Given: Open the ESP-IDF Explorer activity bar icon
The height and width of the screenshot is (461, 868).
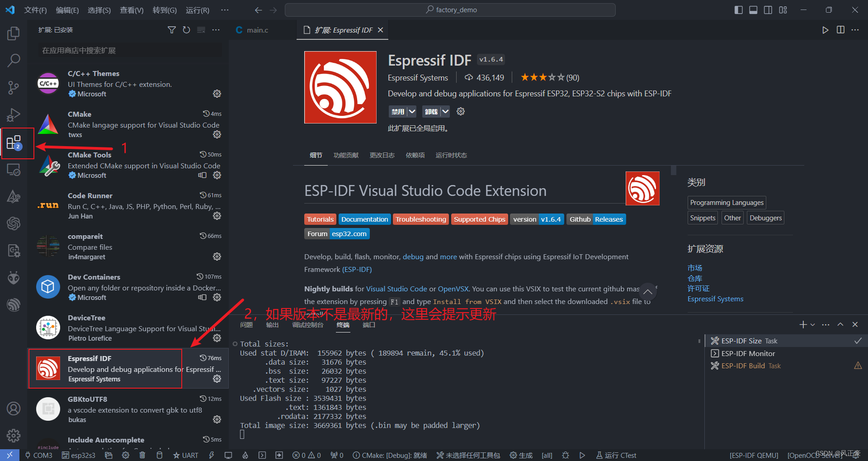Looking at the screenshot, I should tap(14, 304).
